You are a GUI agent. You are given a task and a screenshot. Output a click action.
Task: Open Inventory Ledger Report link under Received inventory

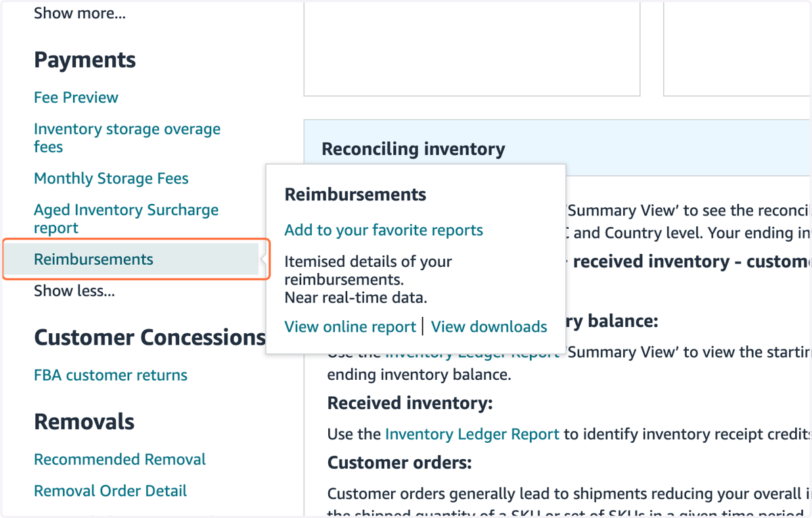[472, 434]
